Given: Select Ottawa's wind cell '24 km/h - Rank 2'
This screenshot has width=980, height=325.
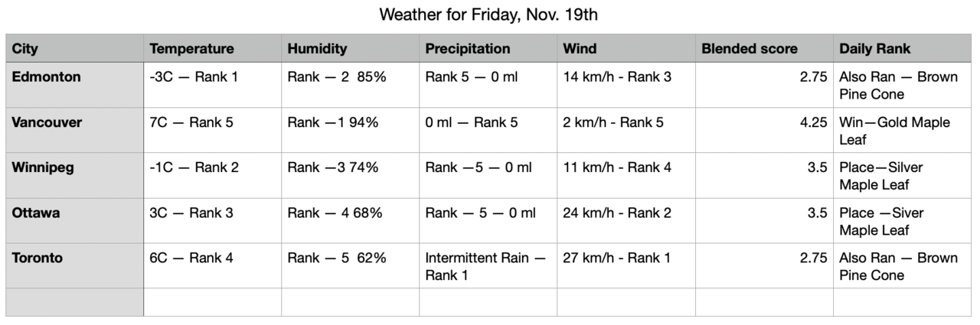Looking at the screenshot, I should tap(626, 221).
